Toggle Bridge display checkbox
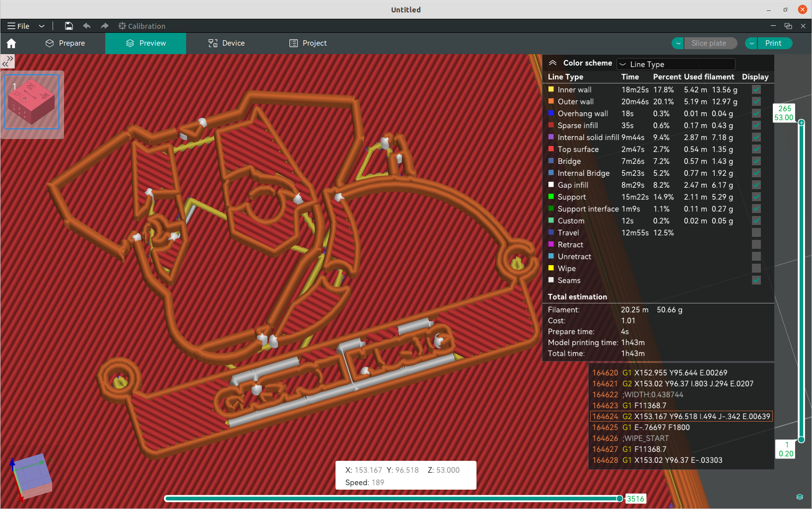The width and height of the screenshot is (812, 509). [756, 161]
